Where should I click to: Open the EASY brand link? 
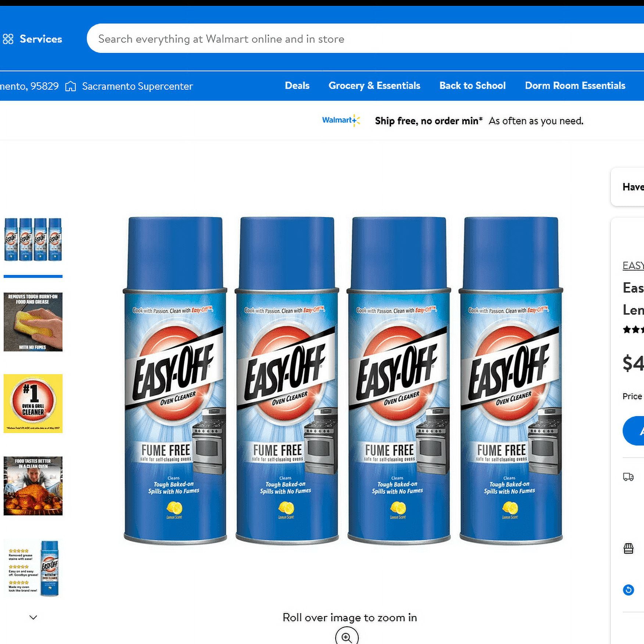tap(633, 265)
